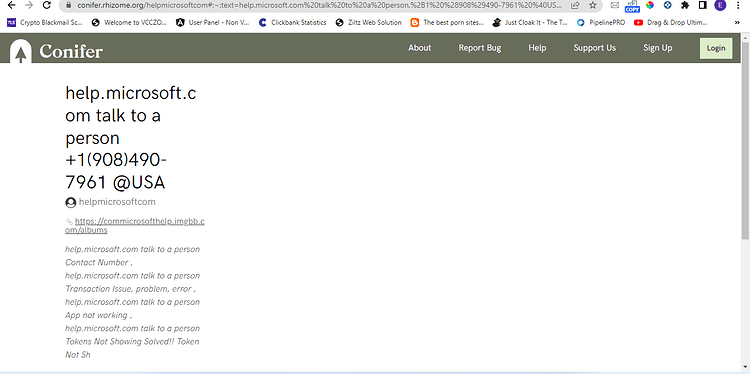Open Welcome to VCCZO... bookmark
Screen dimensions: 750x374
[129, 22]
